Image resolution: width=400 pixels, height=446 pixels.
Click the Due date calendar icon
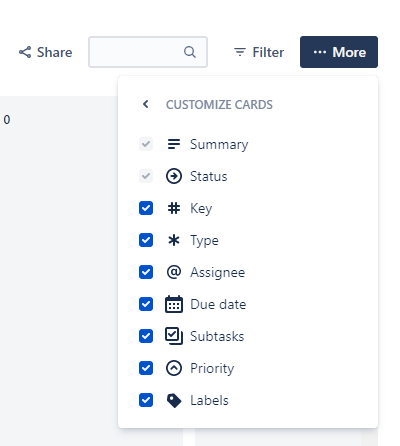click(174, 304)
